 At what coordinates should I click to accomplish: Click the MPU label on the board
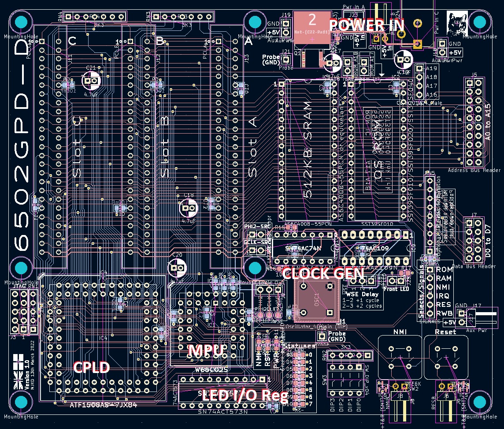click(207, 351)
